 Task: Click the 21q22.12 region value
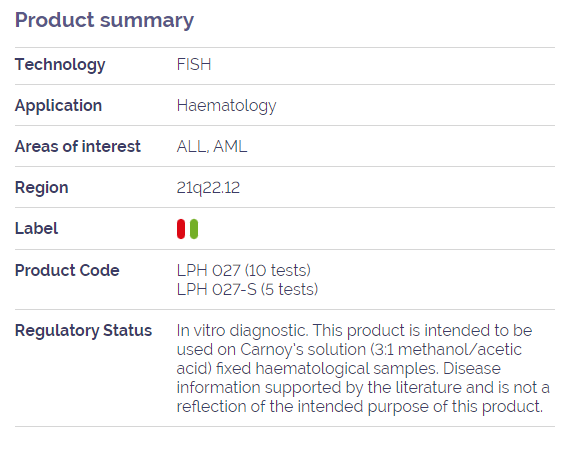[208, 188]
